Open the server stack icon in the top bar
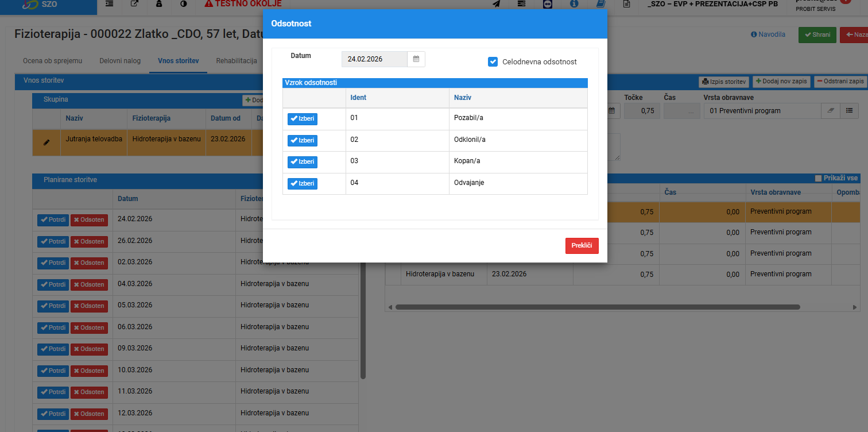The image size is (868, 432). click(x=522, y=4)
